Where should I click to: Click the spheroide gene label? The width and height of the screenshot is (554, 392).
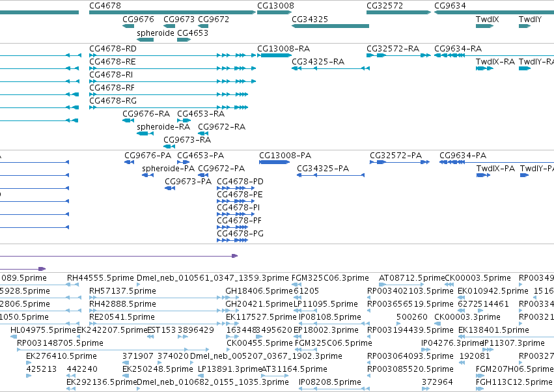tap(156, 33)
